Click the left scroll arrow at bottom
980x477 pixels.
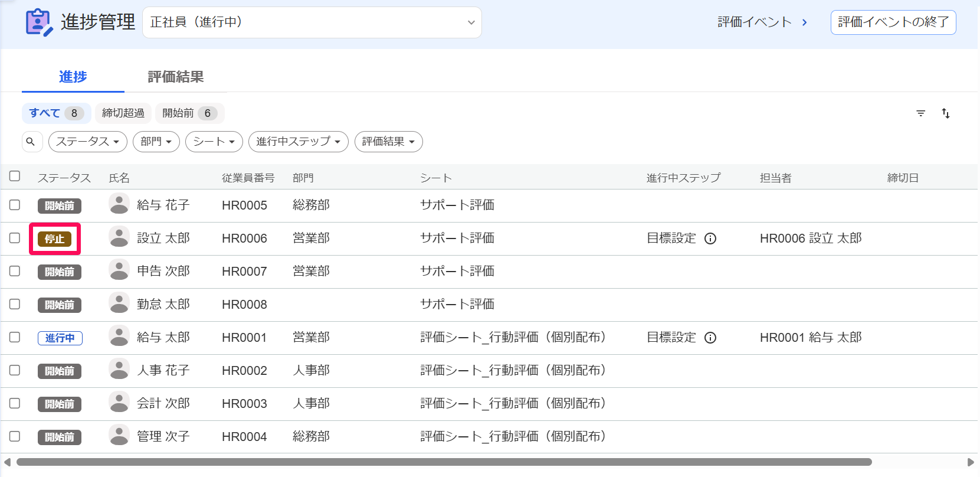[7, 462]
